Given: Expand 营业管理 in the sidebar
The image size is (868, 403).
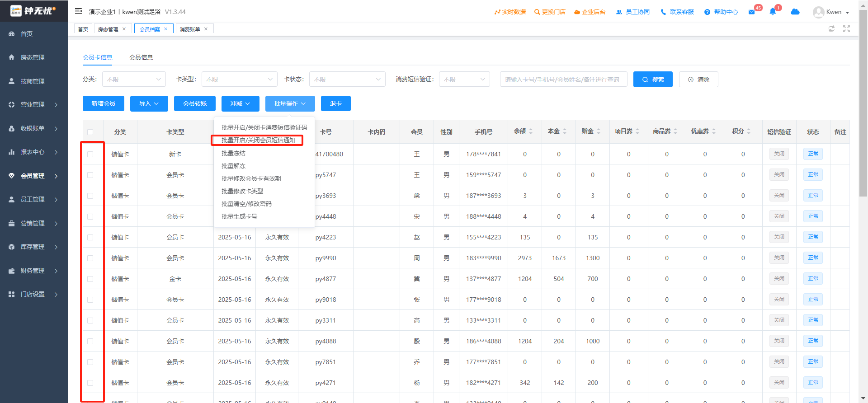Looking at the screenshot, I should 33,104.
